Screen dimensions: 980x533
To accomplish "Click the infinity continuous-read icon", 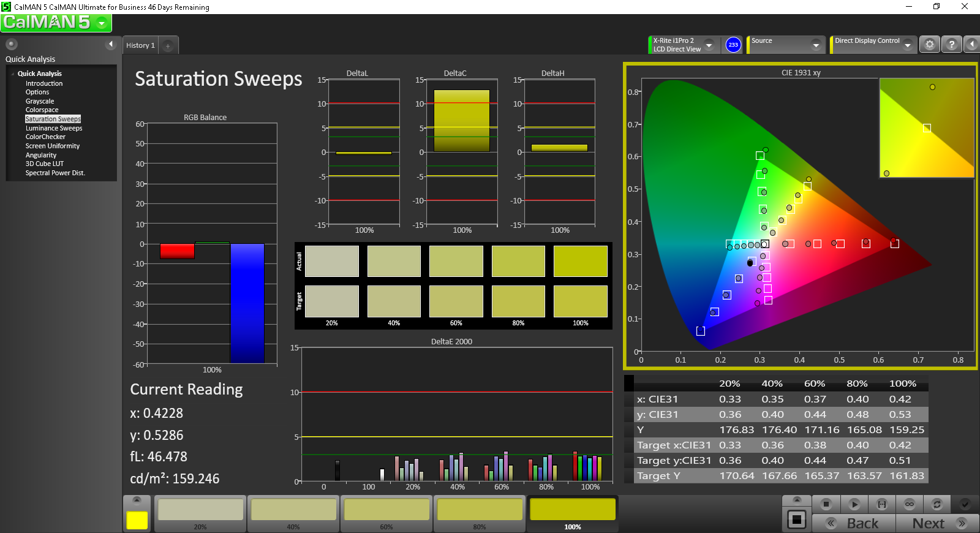I will pos(910,504).
